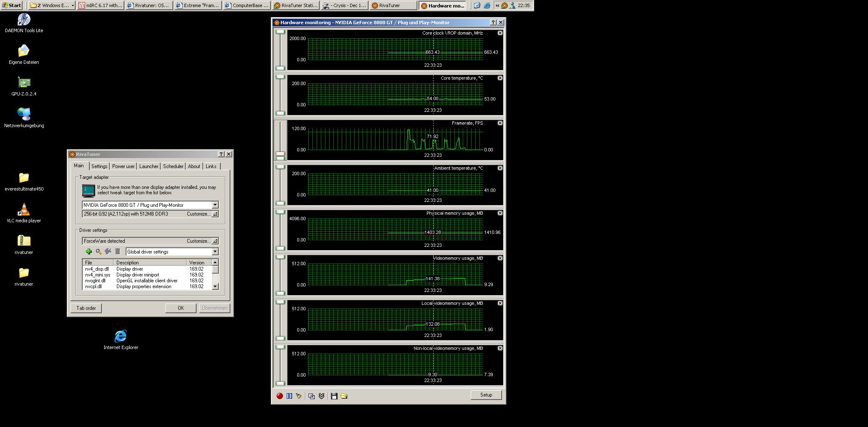Click the top slider handle of Core clock graph
This screenshot has height=427, width=868.
pos(280,32)
